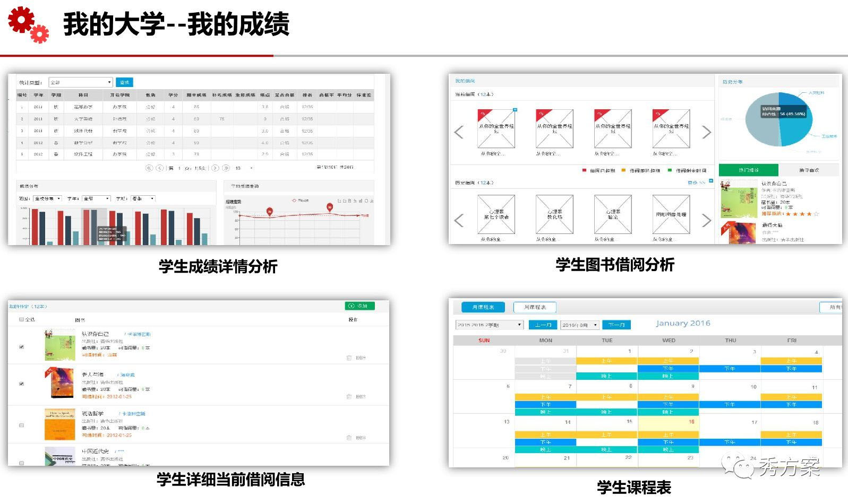This screenshot has width=848, height=504.
Task: Click the next page arrow in grades pagination
Action: pyautogui.click(x=215, y=168)
